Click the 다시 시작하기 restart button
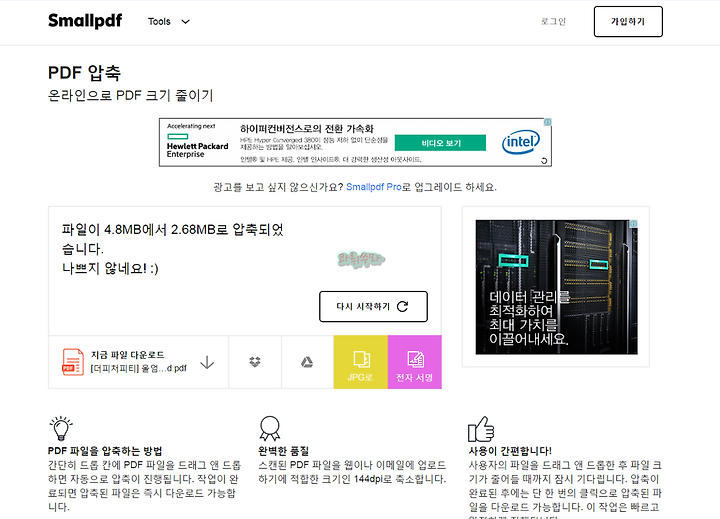720x519 pixels. pyautogui.click(x=373, y=306)
